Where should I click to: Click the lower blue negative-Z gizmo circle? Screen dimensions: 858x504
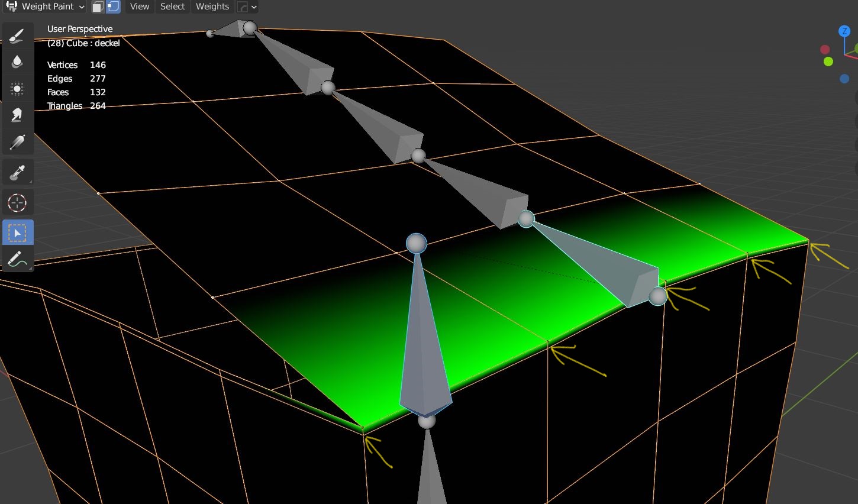[x=844, y=79]
